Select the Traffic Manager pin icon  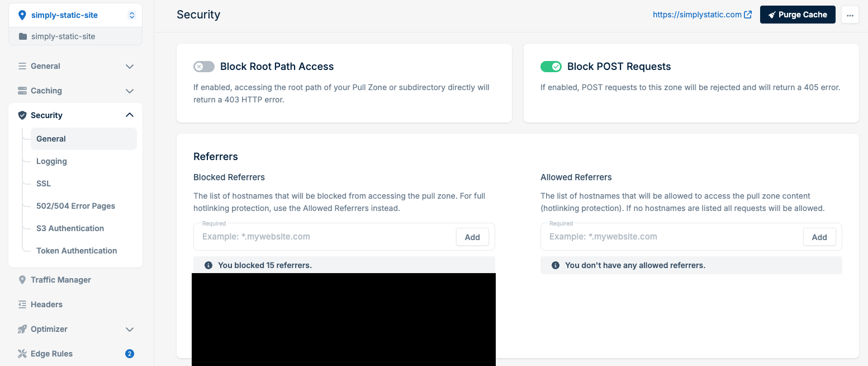[x=22, y=279]
